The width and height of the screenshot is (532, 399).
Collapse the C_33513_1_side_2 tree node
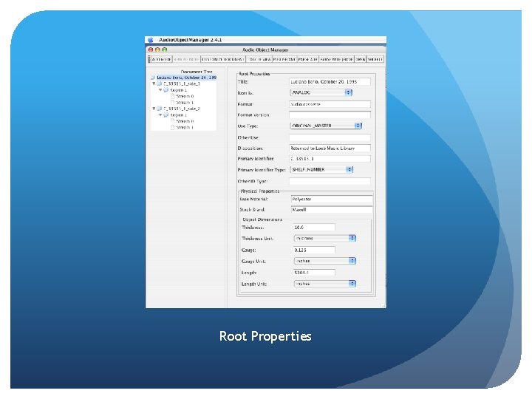(x=154, y=109)
